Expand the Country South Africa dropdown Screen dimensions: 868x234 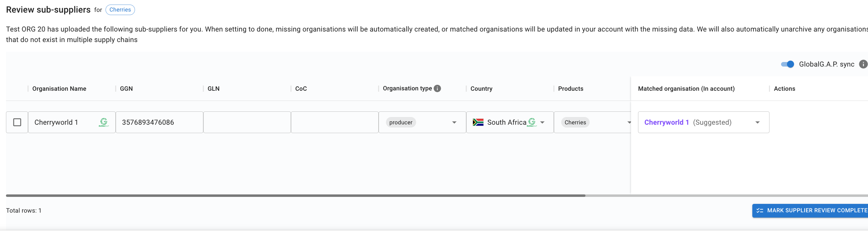tap(542, 122)
